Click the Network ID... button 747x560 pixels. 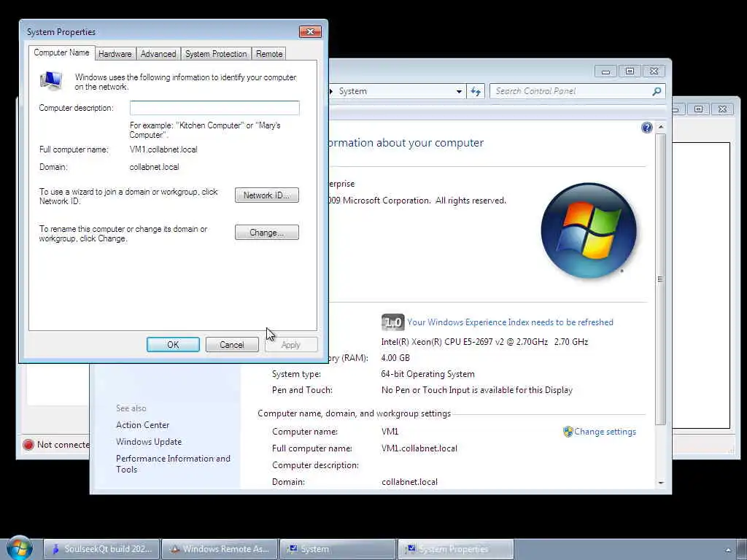(x=267, y=195)
